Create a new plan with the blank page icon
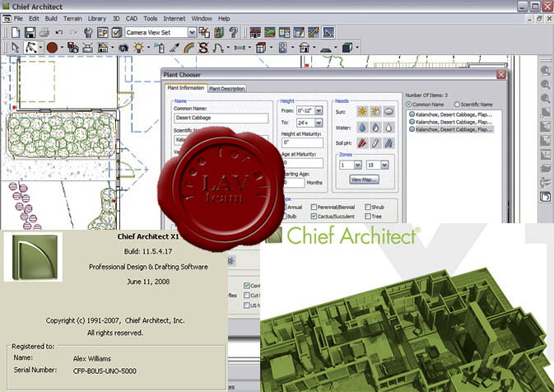 16,32
